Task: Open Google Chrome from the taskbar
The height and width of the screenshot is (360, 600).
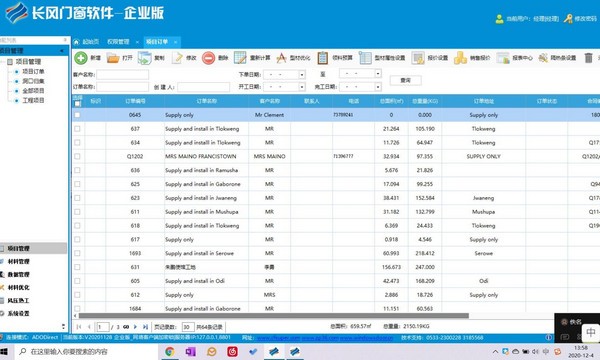Action: 170,351
